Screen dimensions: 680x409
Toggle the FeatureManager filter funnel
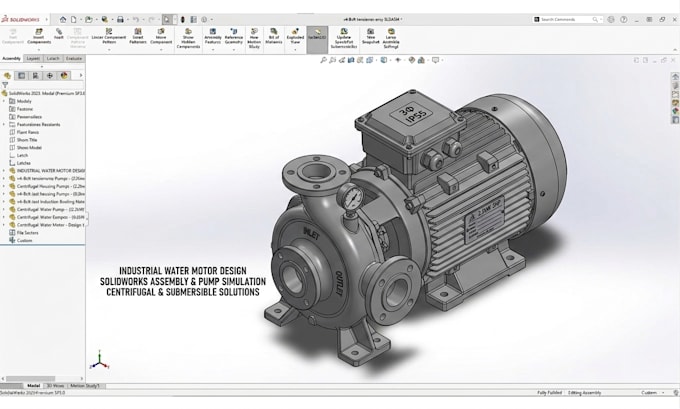click(x=5, y=85)
